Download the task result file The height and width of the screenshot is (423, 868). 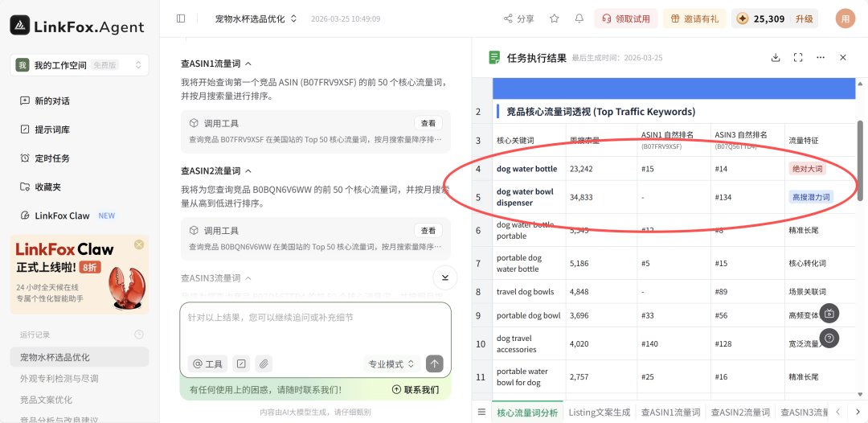(776, 58)
